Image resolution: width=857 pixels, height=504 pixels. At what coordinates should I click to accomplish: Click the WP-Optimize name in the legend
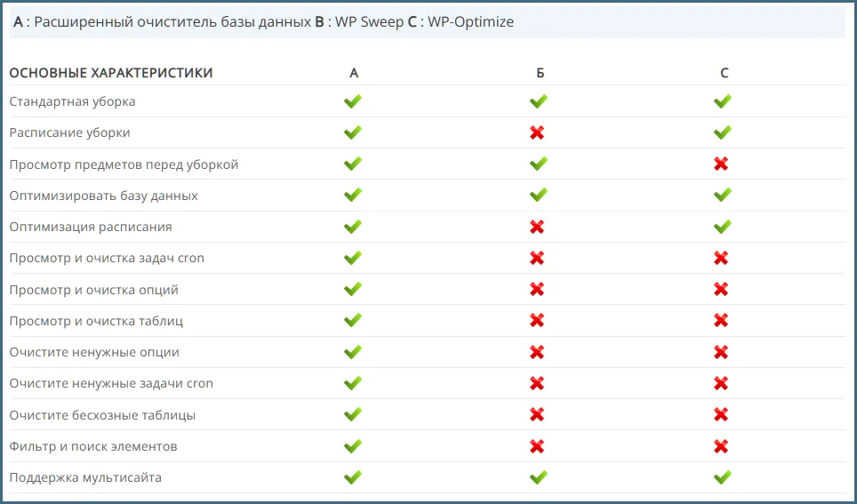click(470, 22)
